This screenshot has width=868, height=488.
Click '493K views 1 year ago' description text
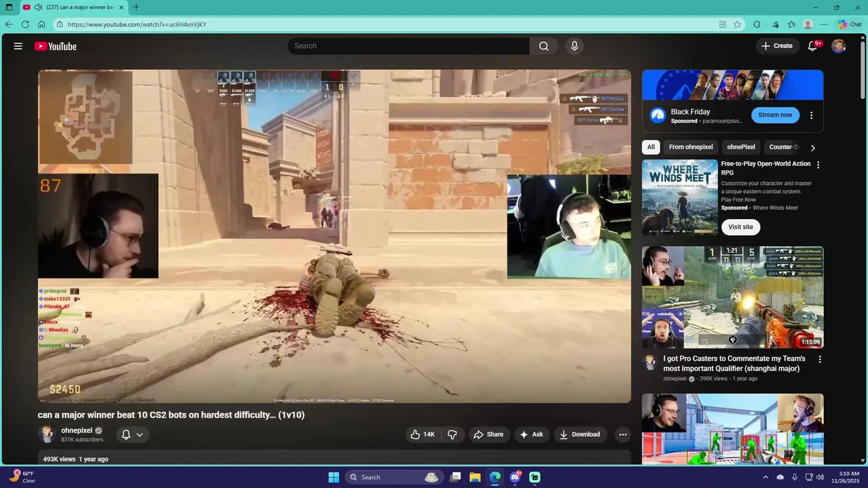(75, 459)
